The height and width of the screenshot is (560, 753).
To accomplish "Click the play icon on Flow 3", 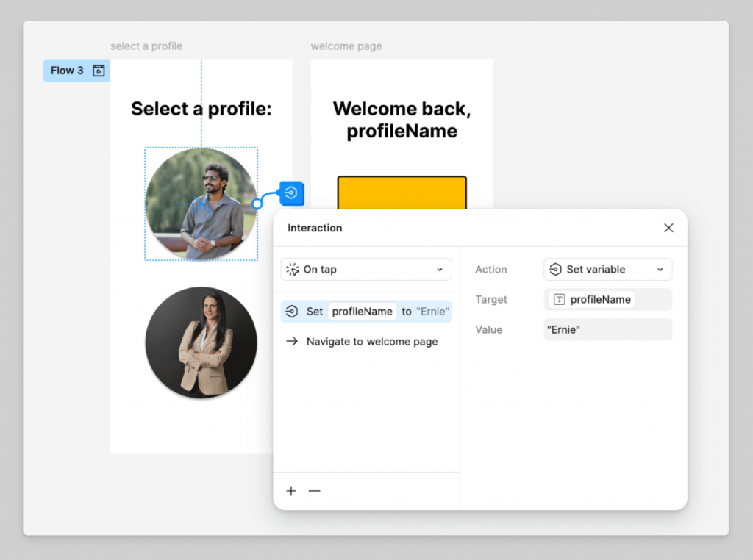I will click(99, 71).
